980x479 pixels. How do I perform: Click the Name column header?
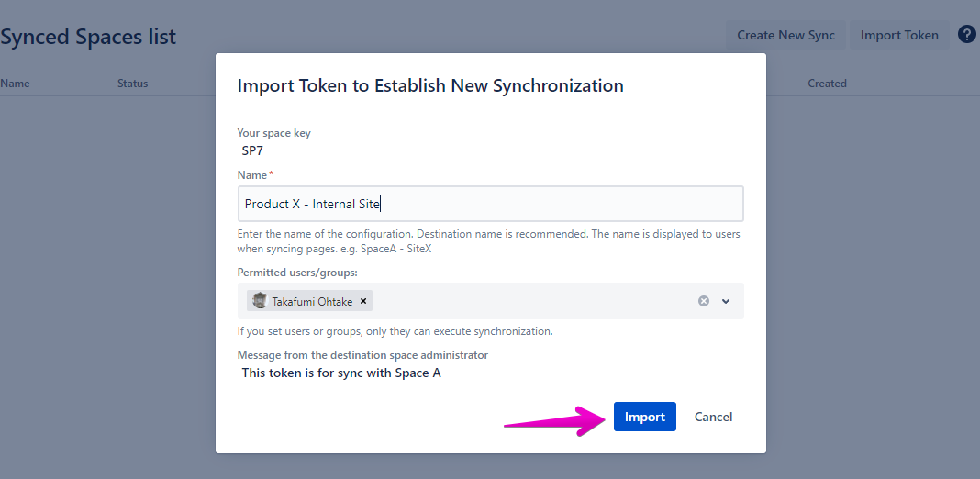(x=15, y=84)
